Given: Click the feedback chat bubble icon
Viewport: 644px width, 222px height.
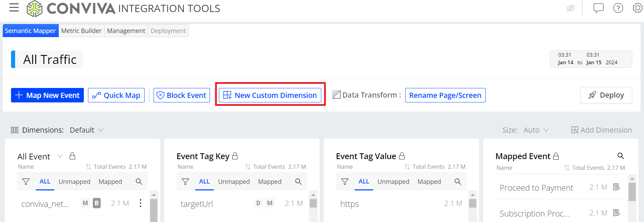Looking at the screenshot, I should coord(598,8).
